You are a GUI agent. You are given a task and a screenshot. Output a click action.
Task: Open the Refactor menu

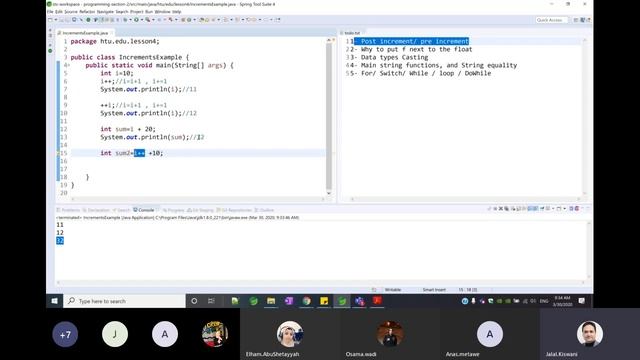87,12
